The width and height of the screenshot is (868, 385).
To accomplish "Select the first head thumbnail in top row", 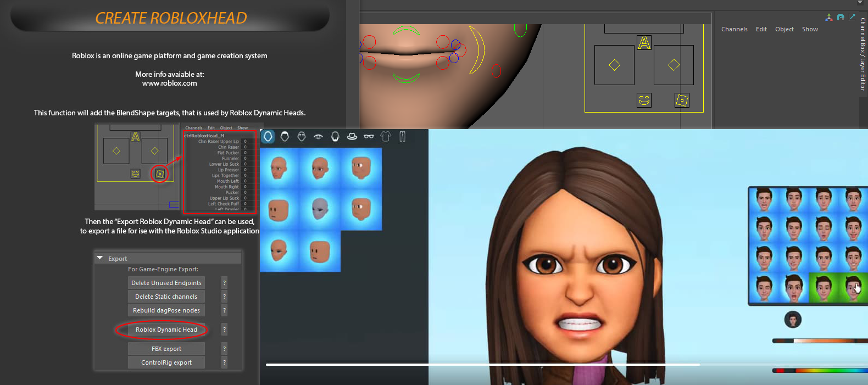I will point(279,168).
